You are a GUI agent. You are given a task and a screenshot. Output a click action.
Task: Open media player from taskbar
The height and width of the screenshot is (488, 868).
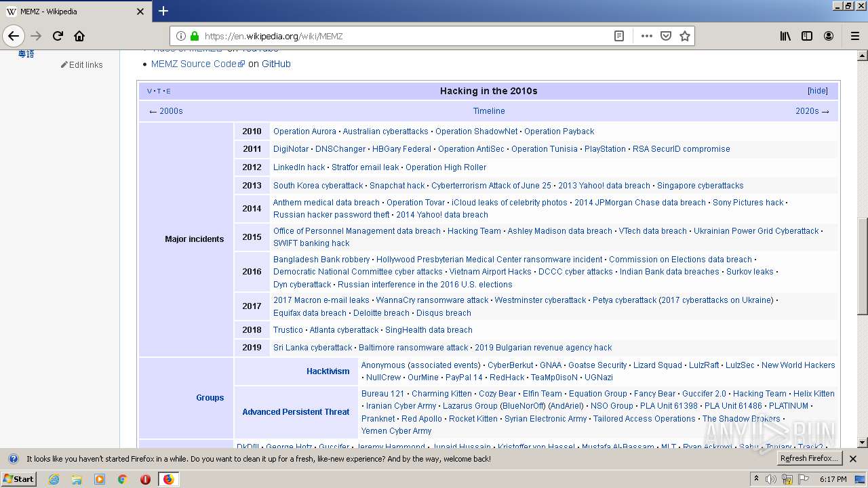(x=100, y=479)
